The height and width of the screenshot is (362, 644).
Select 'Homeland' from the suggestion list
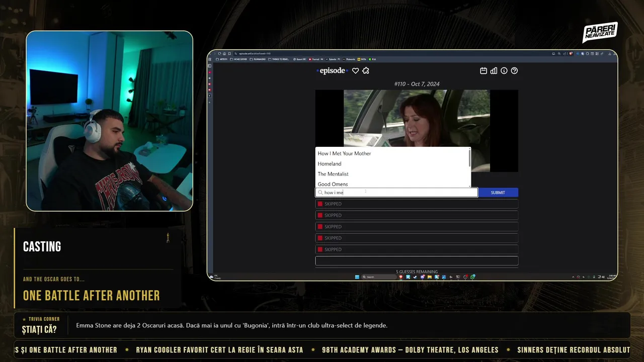[x=392, y=164]
